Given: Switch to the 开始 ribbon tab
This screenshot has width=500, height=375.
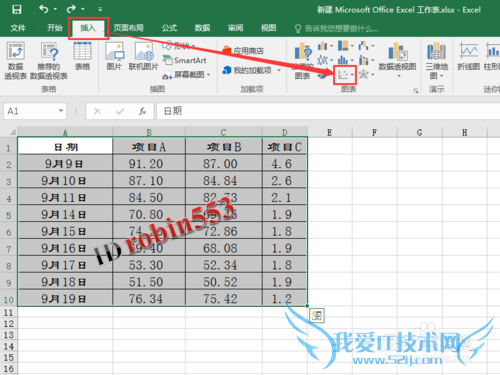Looking at the screenshot, I should click(x=55, y=28).
